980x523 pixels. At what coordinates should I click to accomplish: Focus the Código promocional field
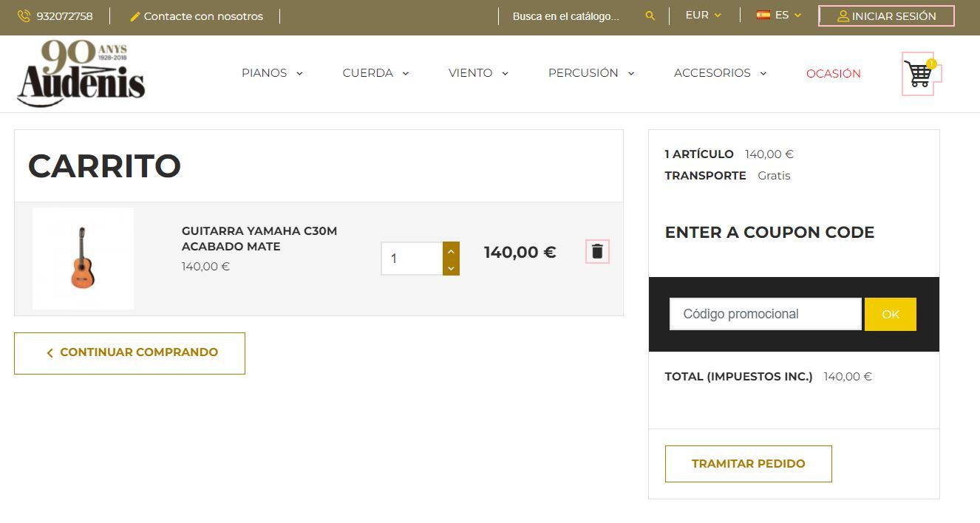click(765, 314)
